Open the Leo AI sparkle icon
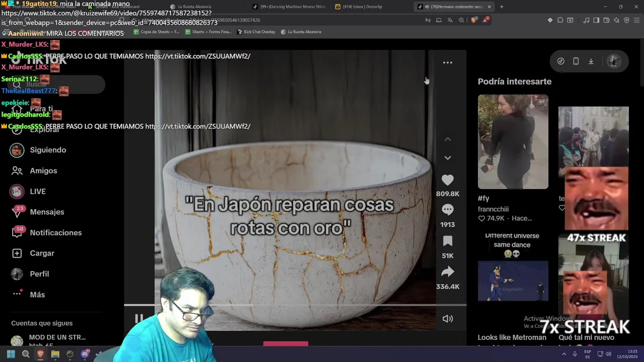 point(616,20)
